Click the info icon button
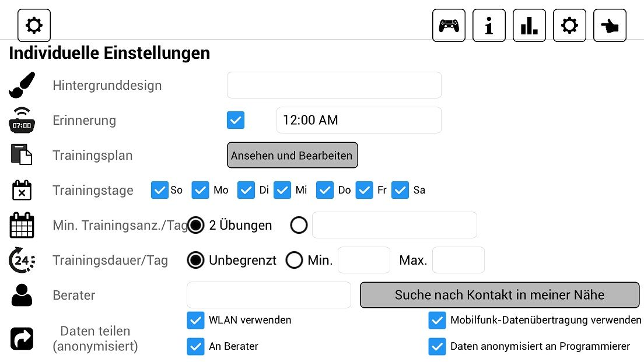Screen dimensions: 644x362 point(489,26)
